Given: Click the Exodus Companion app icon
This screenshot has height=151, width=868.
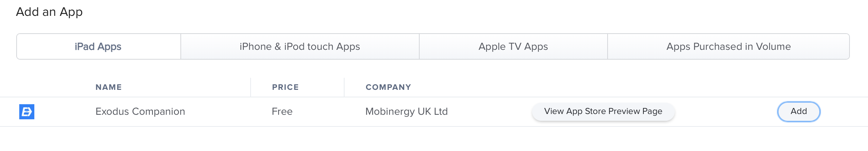Looking at the screenshot, I should 27,112.
